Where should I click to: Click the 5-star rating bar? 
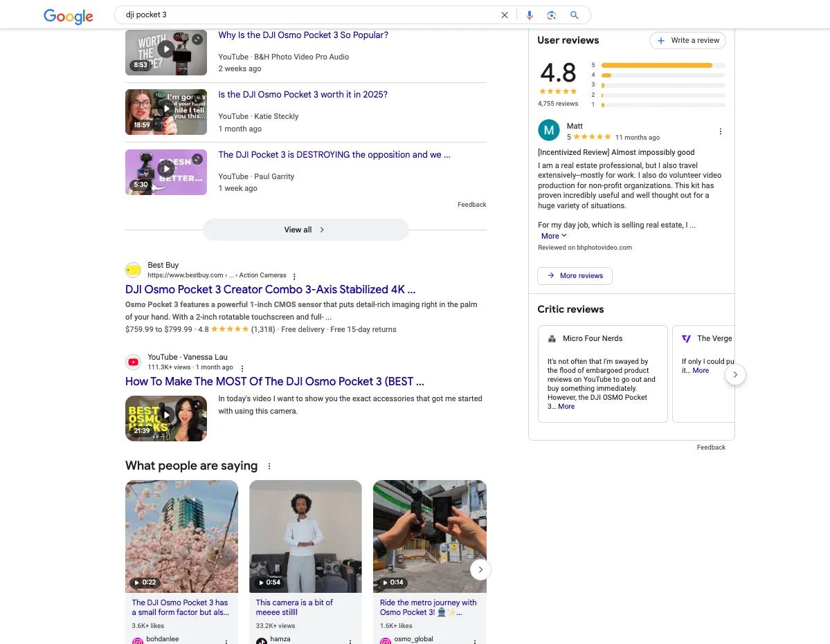pos(663,65)
